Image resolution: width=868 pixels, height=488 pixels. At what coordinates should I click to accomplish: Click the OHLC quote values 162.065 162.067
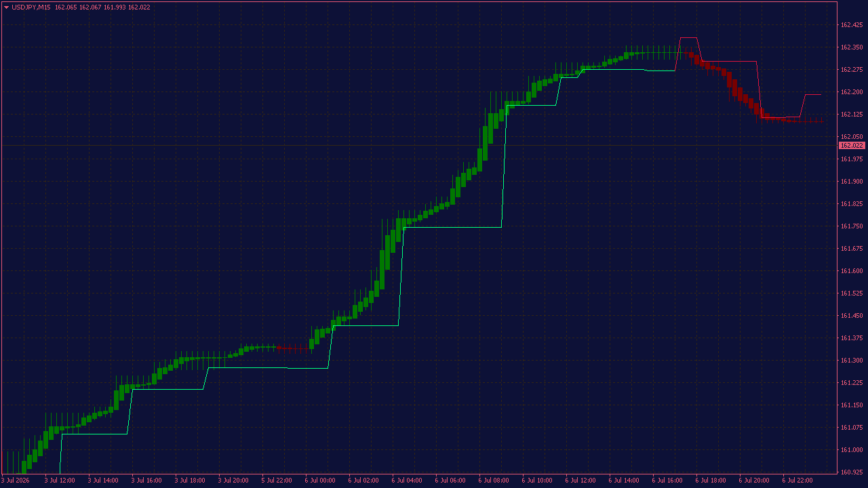[78, 7]
